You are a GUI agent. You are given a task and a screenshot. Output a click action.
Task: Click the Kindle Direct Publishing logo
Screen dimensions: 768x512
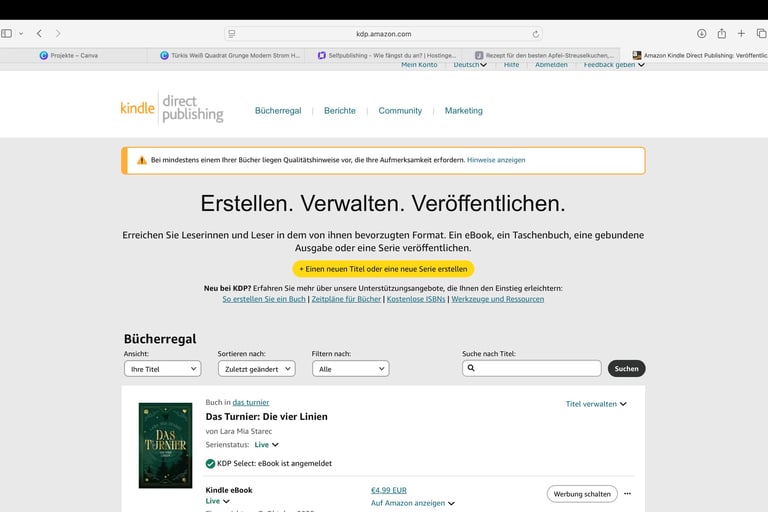172,108
